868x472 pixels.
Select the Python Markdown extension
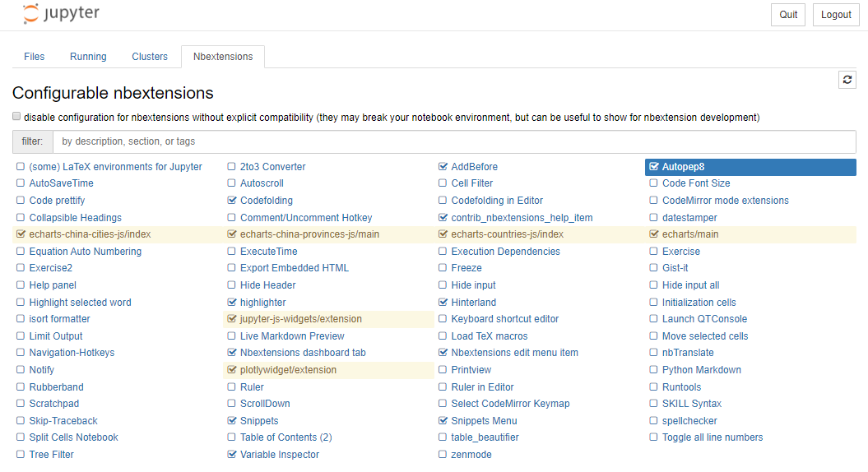pyautogui.click(x=701, y=370)
